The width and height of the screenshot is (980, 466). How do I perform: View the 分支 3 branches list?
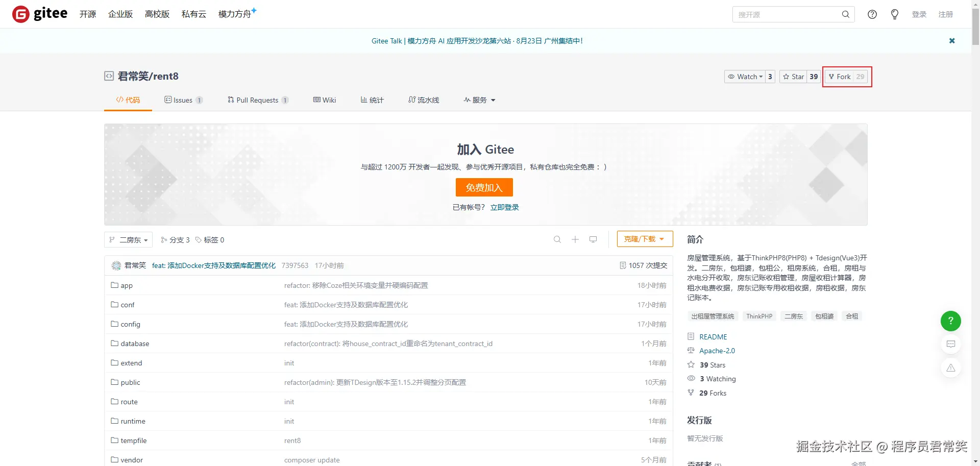[x=175, y=240]
